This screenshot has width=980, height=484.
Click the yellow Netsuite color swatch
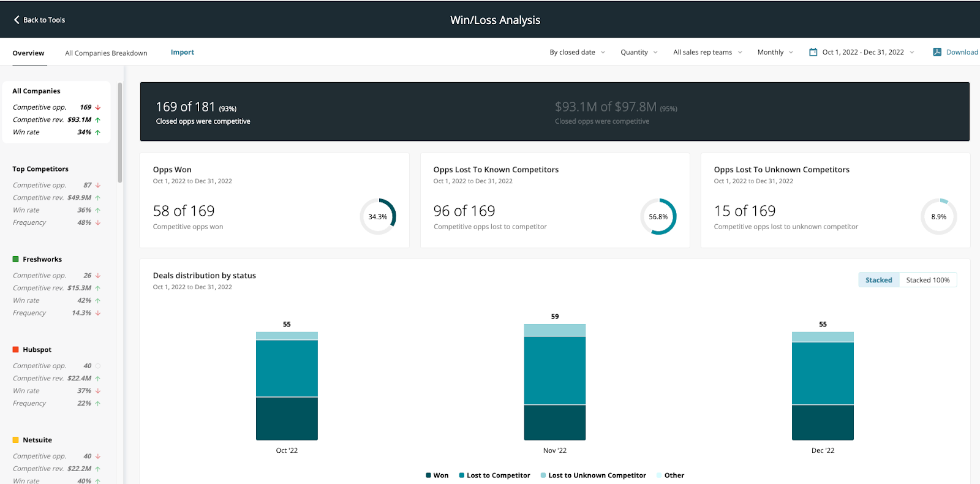[16, 440]
